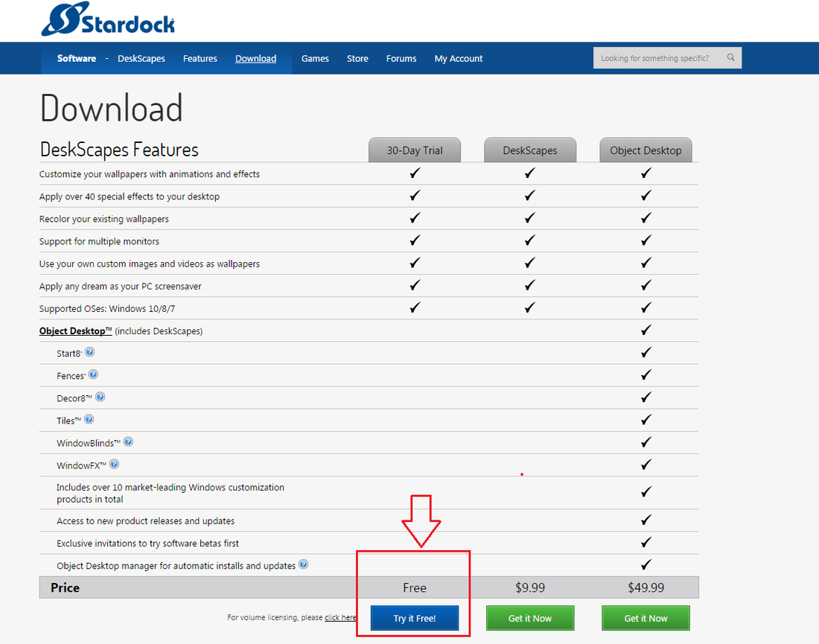Screen dimensions: 819x644
Task: Open the Software menu
Action: [77, 59]
